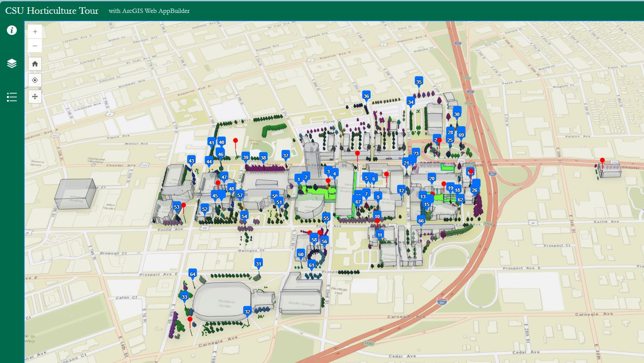
Task: Toggle the pan/rotate navigation button
Action: point(35,97)
